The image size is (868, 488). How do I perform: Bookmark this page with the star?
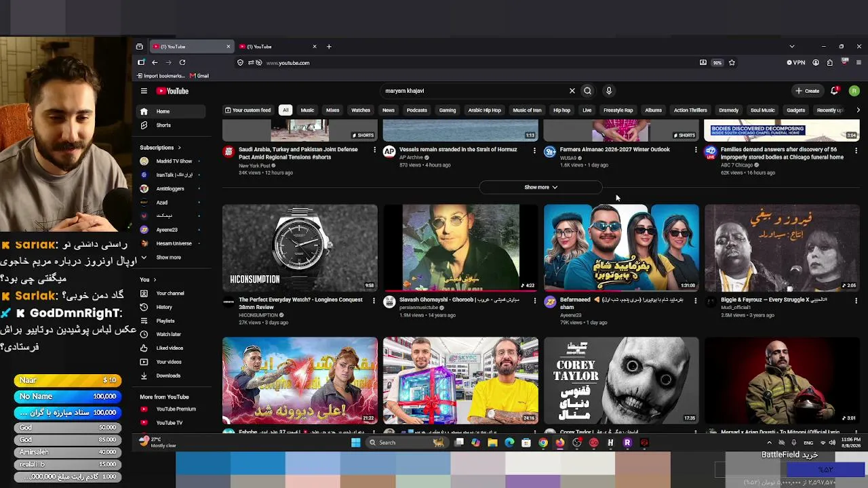pyautogui.click(x=732, y=62)
